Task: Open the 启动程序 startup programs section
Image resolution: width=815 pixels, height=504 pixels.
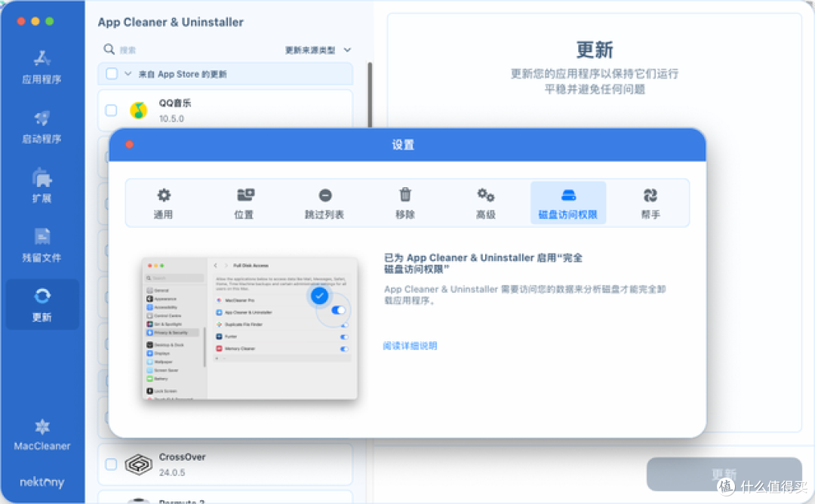Action: tap(42, 127)
